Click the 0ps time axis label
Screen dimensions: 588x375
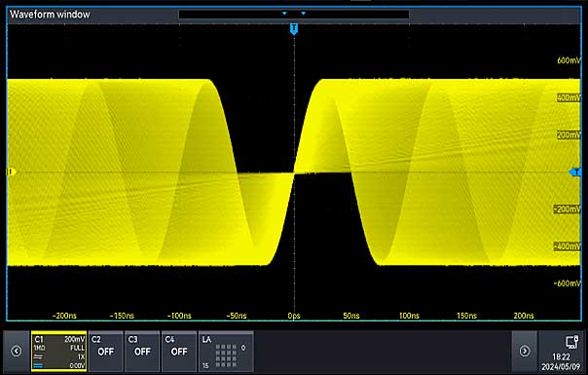294,316
